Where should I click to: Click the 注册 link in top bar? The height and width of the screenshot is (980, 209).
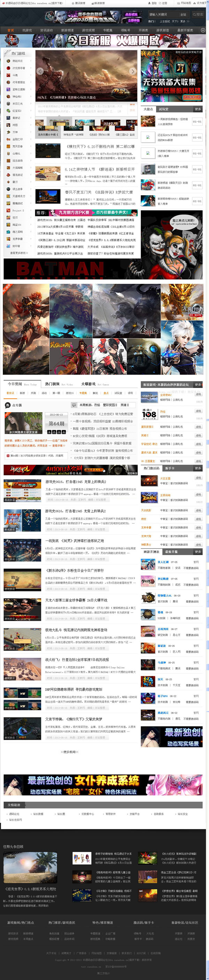tap(164, 3)
